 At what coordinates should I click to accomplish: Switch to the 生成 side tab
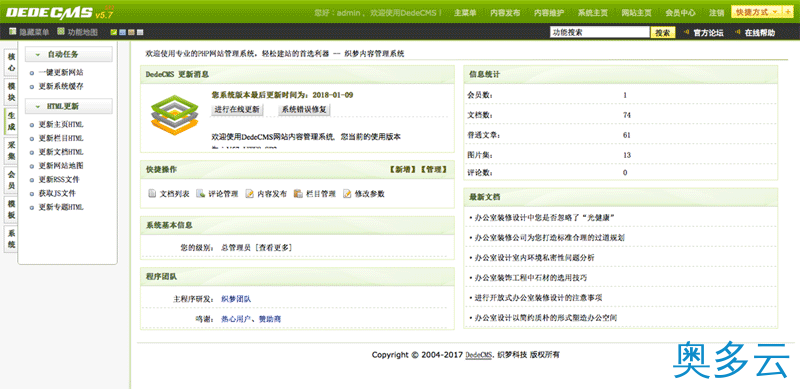point(11,121)
